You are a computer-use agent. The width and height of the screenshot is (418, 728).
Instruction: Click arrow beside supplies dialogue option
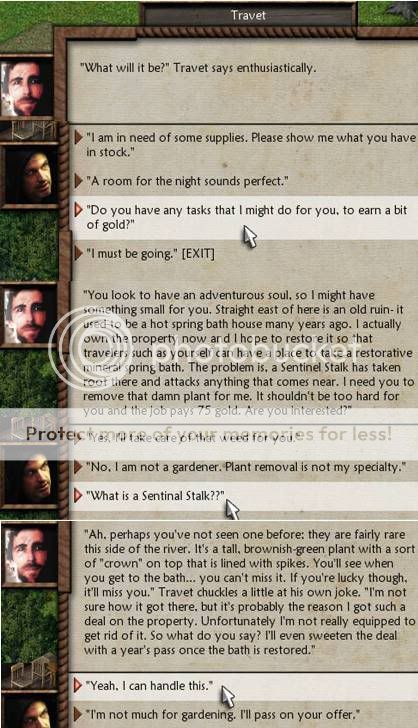[x=78, y=137]
